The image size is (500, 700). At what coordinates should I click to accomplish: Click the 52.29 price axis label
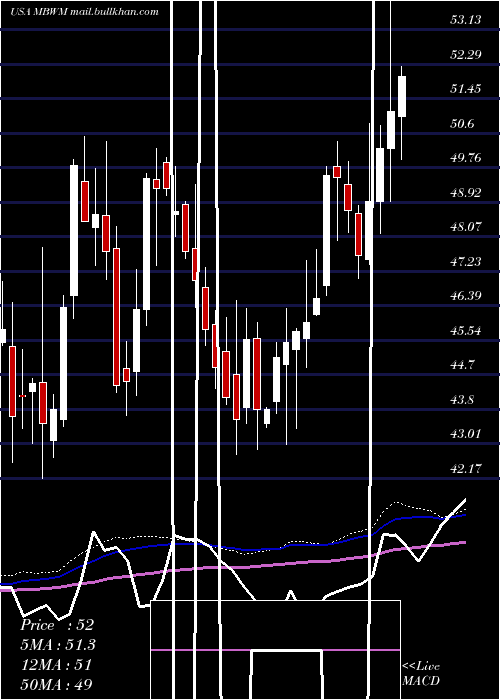tap(466, 54)
